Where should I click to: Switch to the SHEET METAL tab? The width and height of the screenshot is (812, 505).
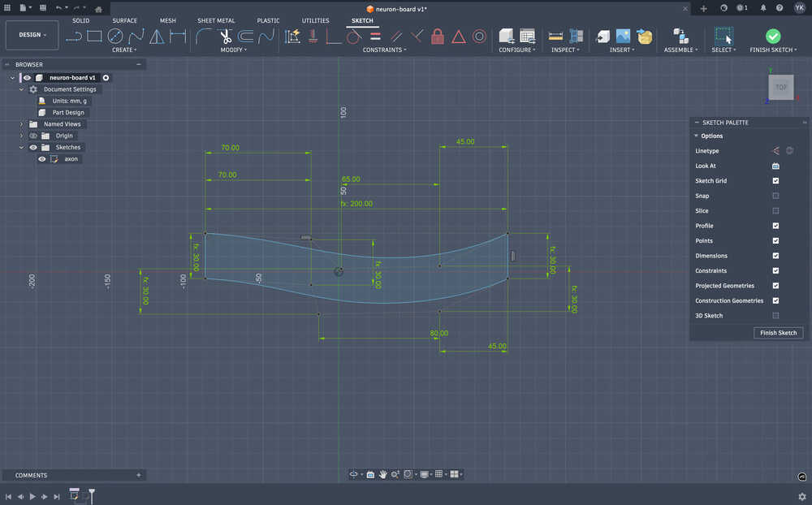(x=217, y=20)
